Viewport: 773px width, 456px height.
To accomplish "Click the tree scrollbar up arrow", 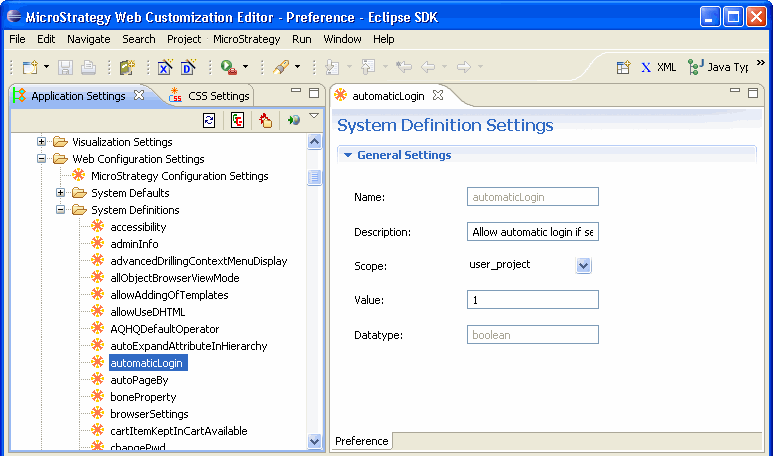I will (314, 142).
